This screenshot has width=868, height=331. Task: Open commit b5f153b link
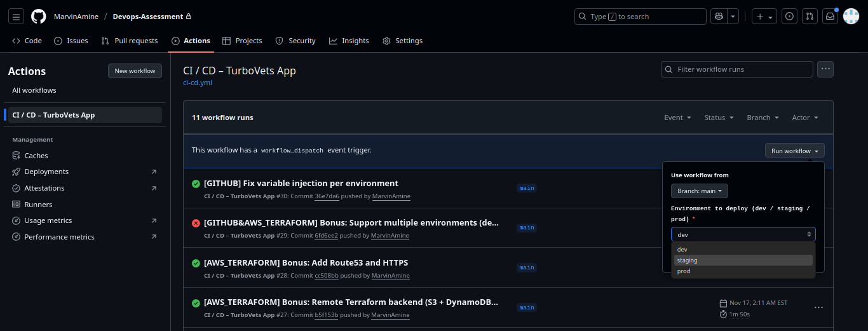click(326, 315)
